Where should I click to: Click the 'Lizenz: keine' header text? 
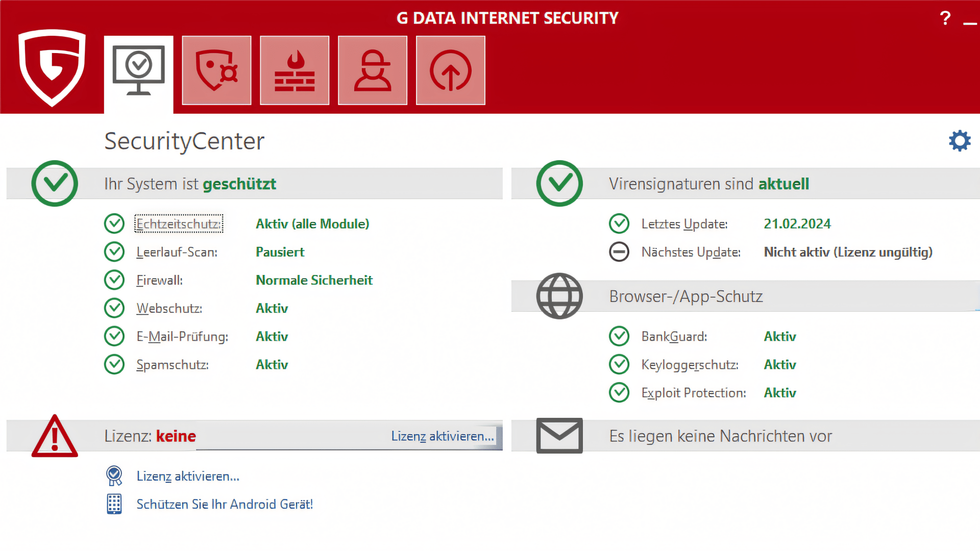pyautogui.click(x=150, y=436)
